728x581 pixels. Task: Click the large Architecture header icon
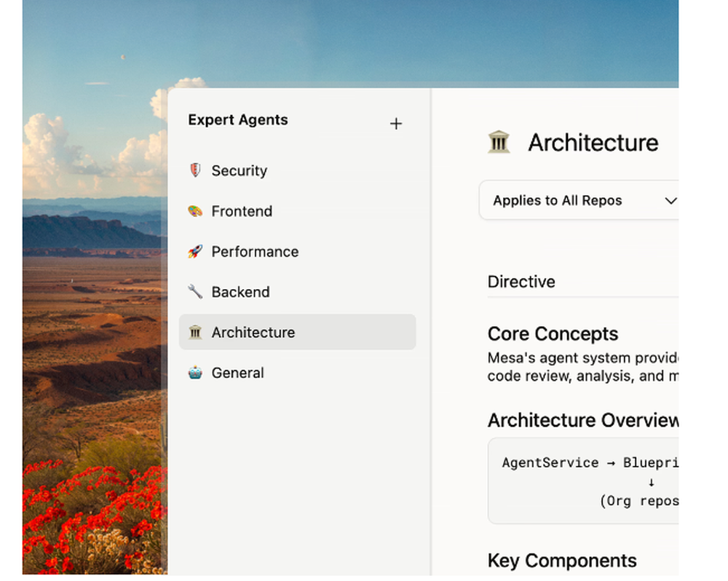click(499, 142)
